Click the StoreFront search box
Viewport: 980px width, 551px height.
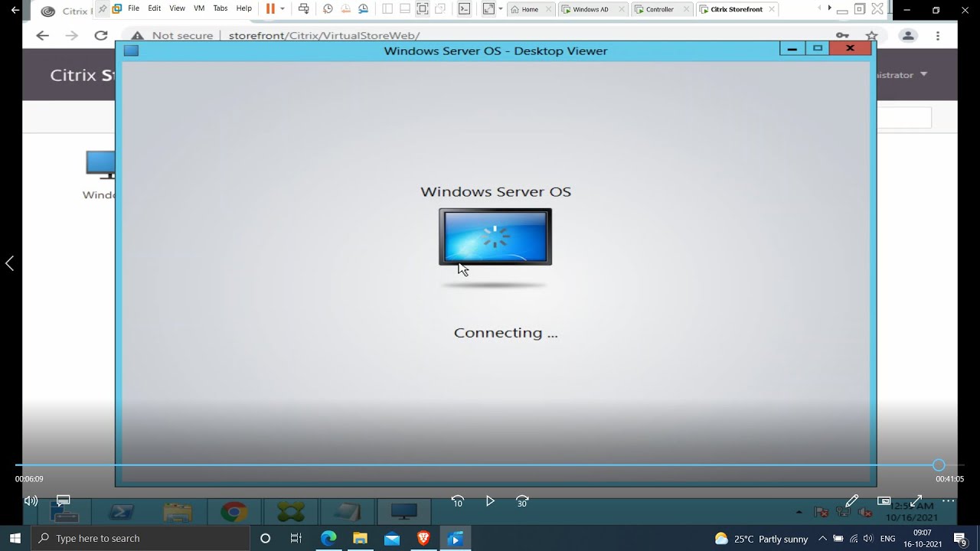[x=904, y=118]
